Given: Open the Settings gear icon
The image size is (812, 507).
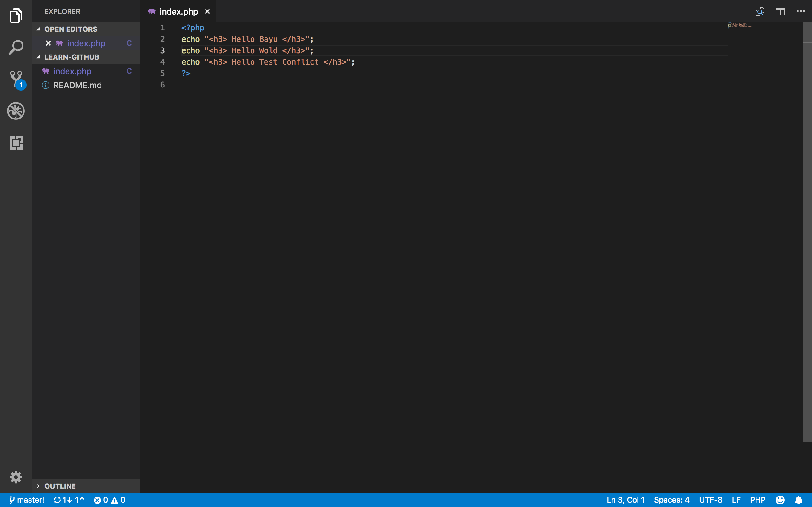Looking at the screenshot, I should [x=16, y=477].
